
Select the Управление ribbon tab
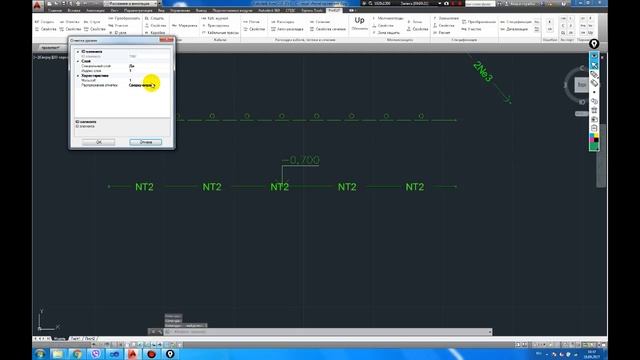pyautogui.click(x=180, y=11)
